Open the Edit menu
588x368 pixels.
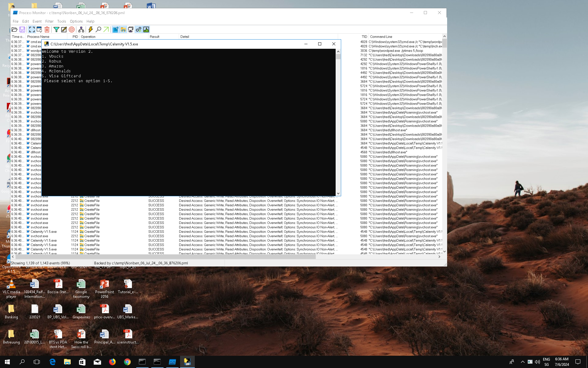click(x=26, y=21)
